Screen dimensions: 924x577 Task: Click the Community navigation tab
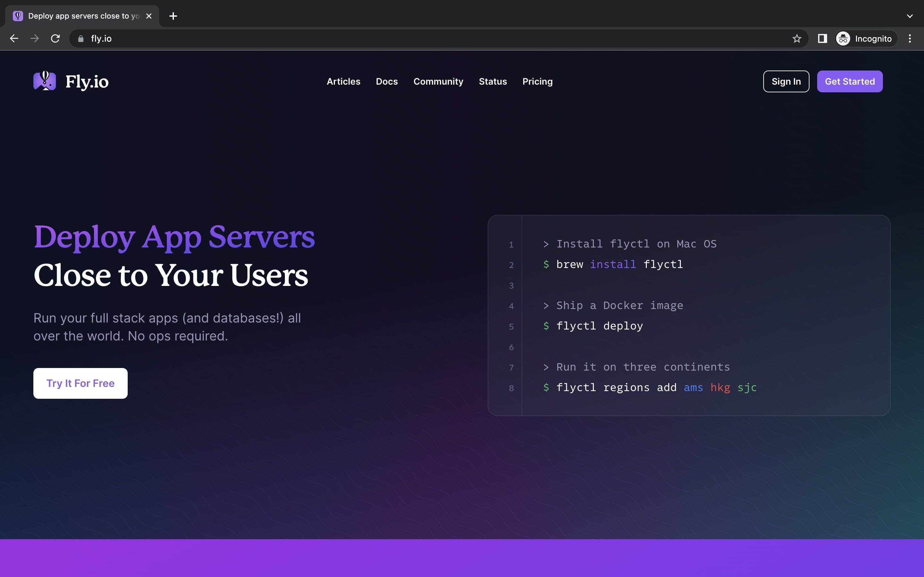tap(438, 81)
